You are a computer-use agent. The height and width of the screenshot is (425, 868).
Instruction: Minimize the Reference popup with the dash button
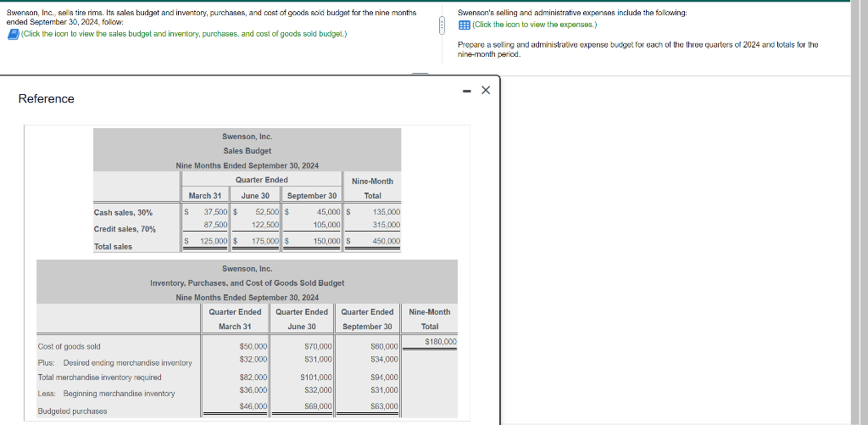tap(467, 90)
